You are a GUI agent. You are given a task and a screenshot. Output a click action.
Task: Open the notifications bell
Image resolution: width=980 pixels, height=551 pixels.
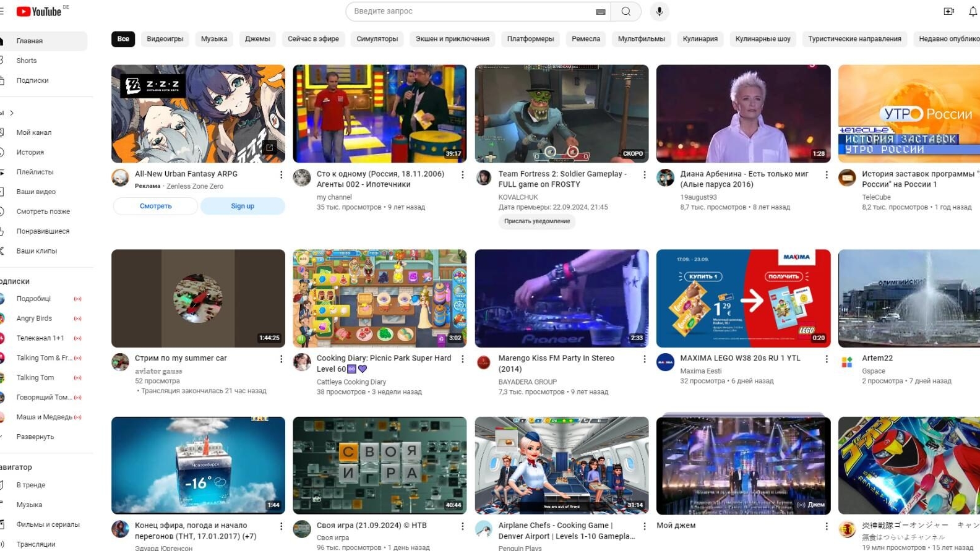(973, 11)
